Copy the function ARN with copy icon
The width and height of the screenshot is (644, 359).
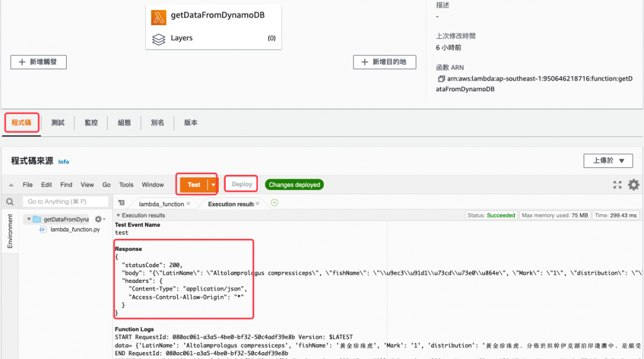coord(441,79)
